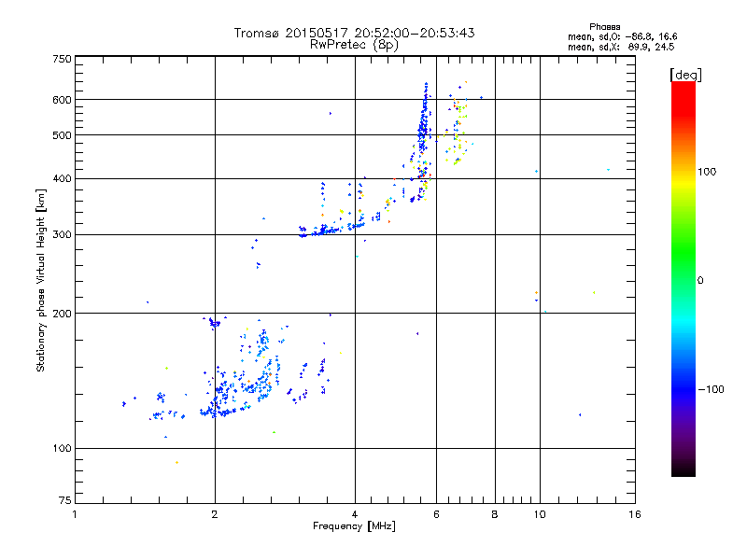The height and width of the screenshot is (560, 747).
Task: Click the y-axis tick label "500"
Action: 62,135
